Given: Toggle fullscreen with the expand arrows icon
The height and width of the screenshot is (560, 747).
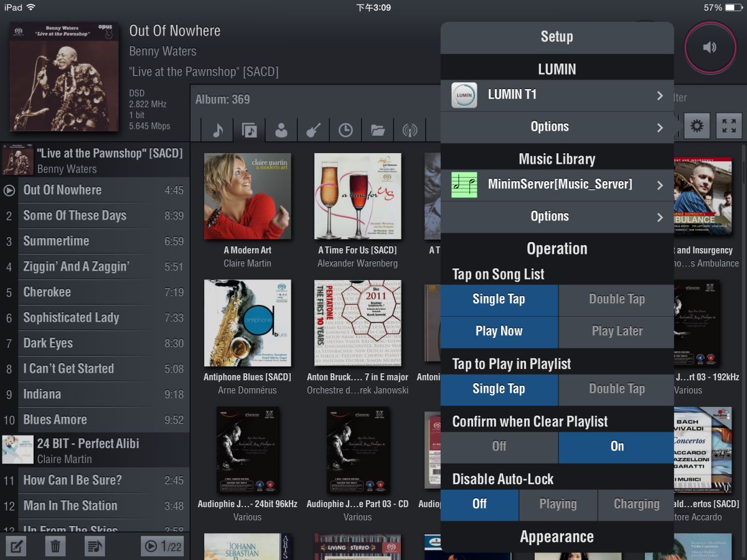Looking at the screenshot, I should point(729,126).
